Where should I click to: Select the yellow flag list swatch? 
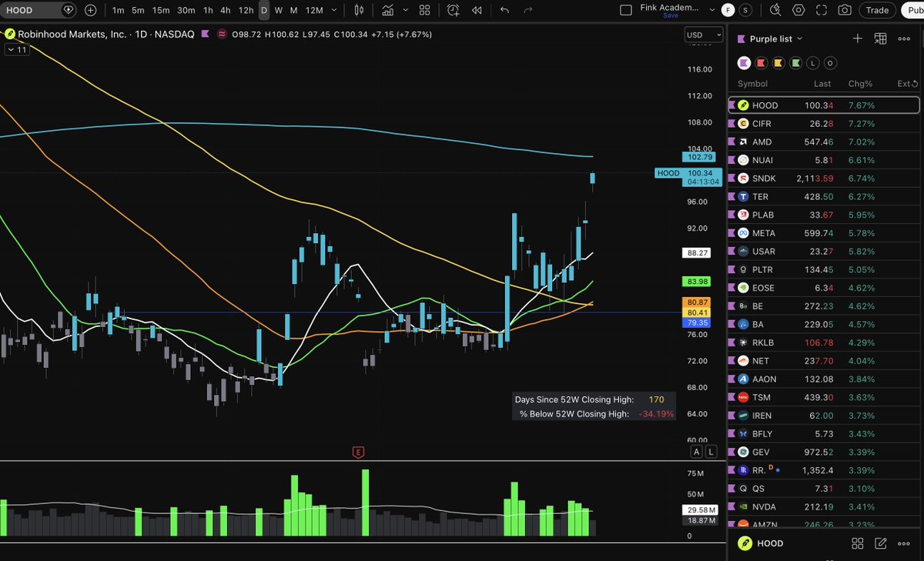pos(778,63)
